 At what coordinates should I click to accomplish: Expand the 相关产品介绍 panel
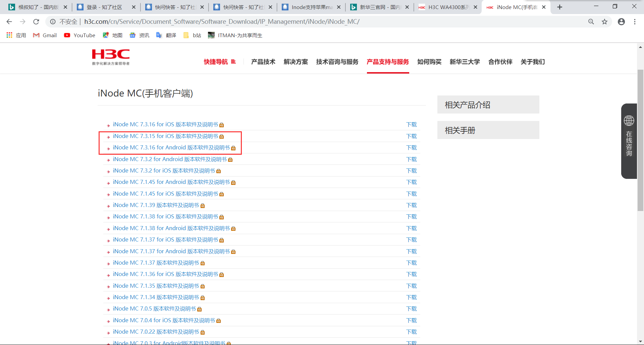coord(488,105)
